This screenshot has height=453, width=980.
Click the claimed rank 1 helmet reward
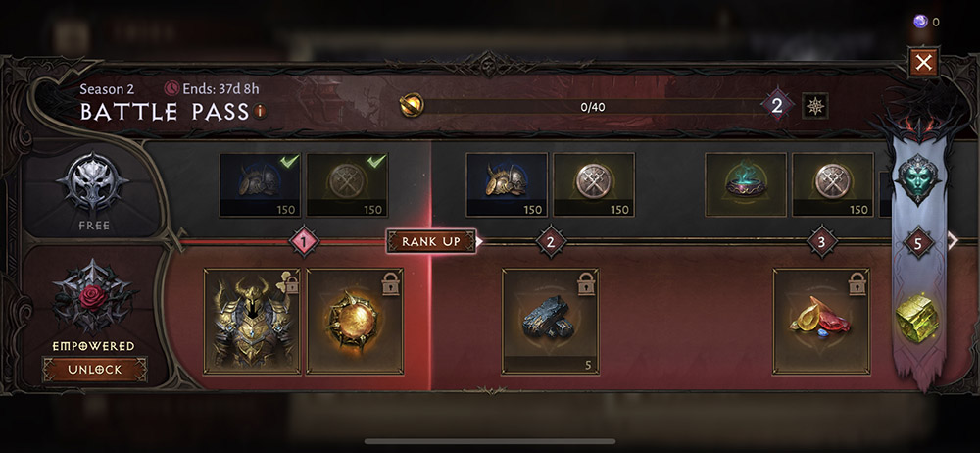tap(260, 185)
